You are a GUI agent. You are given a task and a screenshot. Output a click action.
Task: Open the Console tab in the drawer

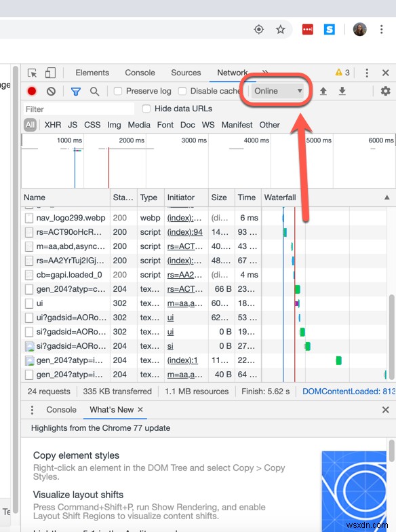pos(61,410)
